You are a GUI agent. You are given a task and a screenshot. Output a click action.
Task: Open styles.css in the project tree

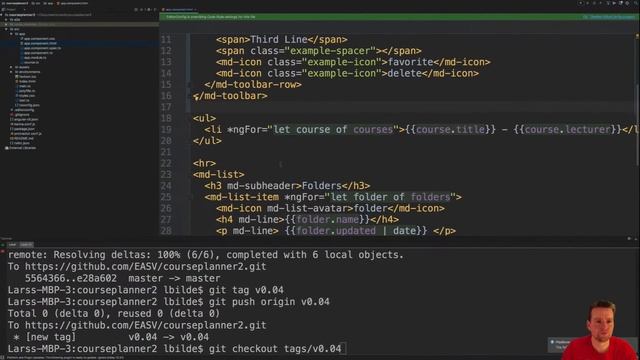pyautogui.click(x=27, y=96)
